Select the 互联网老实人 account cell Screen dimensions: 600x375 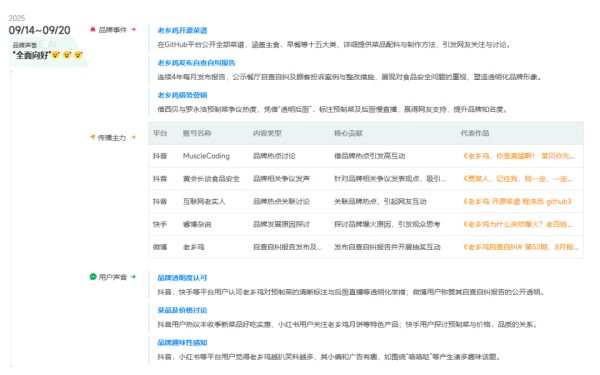(x=204, y=202)
